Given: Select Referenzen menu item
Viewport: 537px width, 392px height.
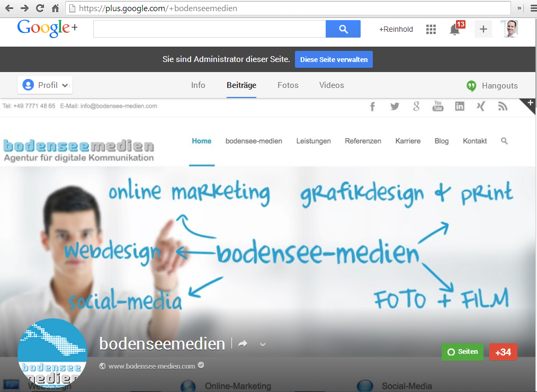Looking at the screenshot, I should pyautogui.click(x=363, y=141).
